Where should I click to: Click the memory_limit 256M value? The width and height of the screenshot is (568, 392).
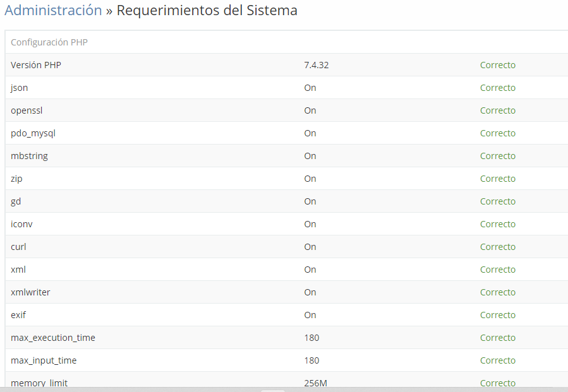tap(315, 383)
